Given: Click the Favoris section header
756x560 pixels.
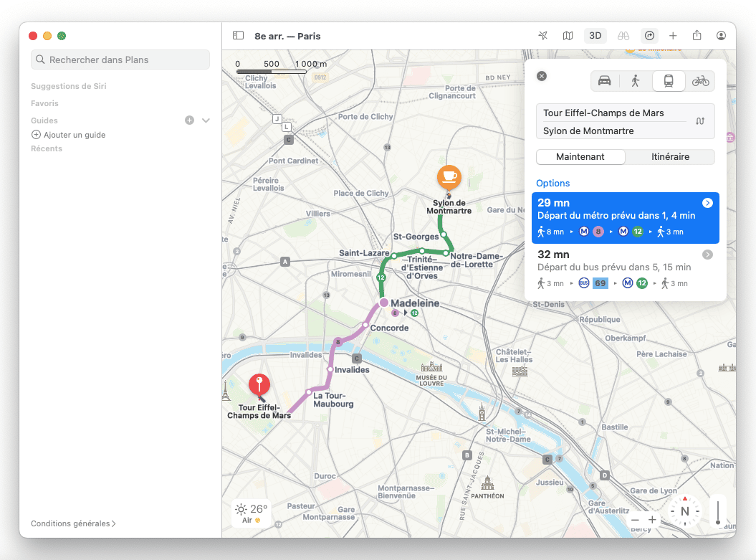Looking at the screenshot, I should (44, 103).
